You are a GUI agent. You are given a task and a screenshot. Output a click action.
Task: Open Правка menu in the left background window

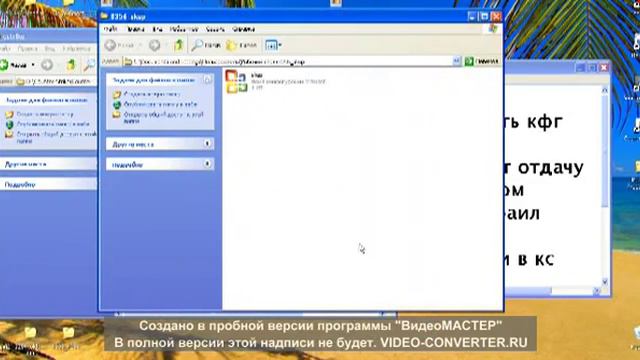(28, 49)
